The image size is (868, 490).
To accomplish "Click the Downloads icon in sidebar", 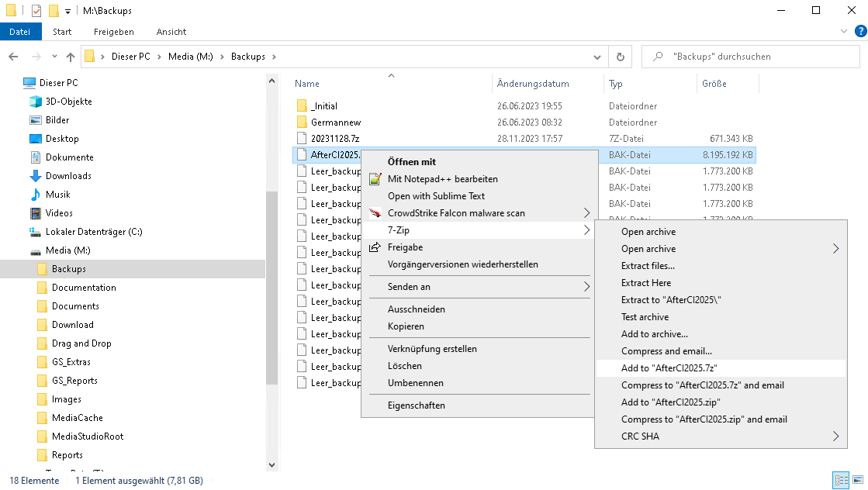I will pos(36,176).
